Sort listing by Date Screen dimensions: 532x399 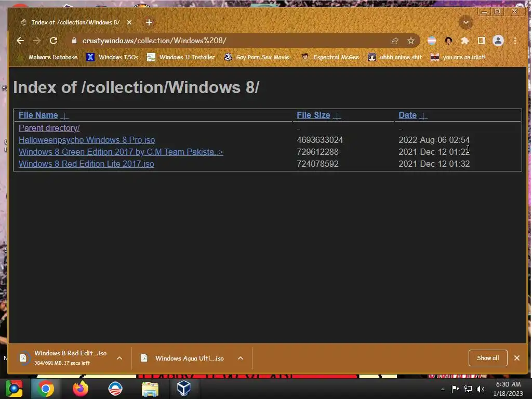407,115
